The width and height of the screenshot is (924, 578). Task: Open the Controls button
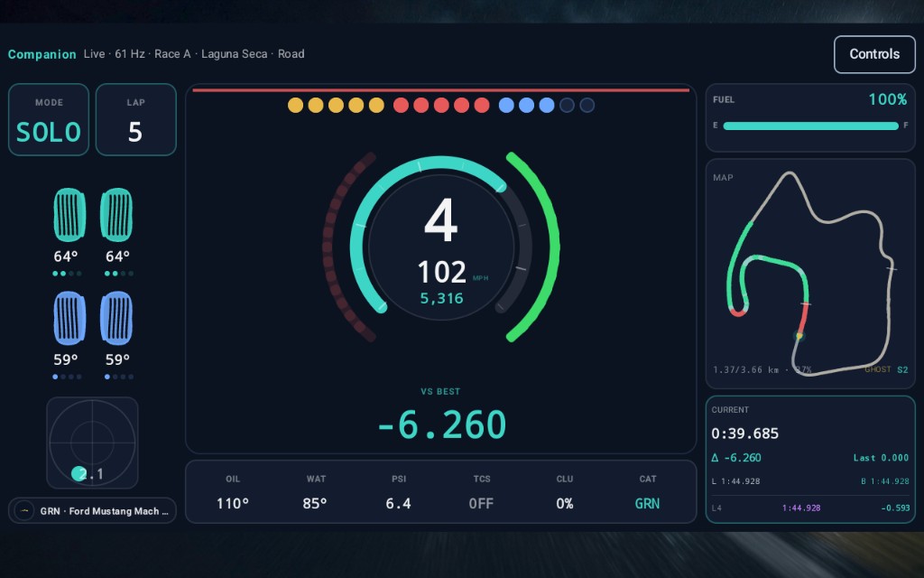(x=874, y=54)
